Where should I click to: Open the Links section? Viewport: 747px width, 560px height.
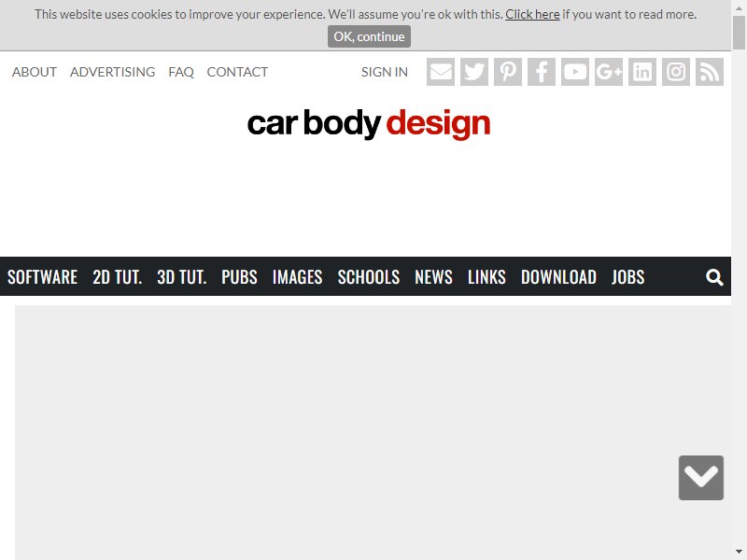[x=486, y=276]
